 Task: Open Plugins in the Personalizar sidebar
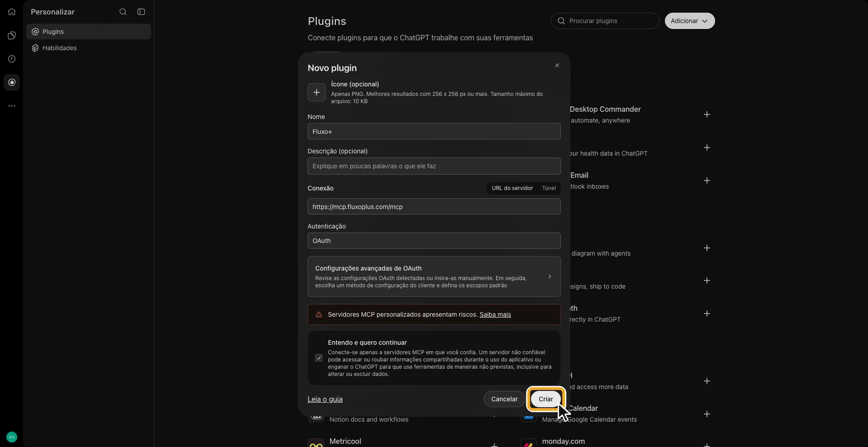(x=88, y=31)
